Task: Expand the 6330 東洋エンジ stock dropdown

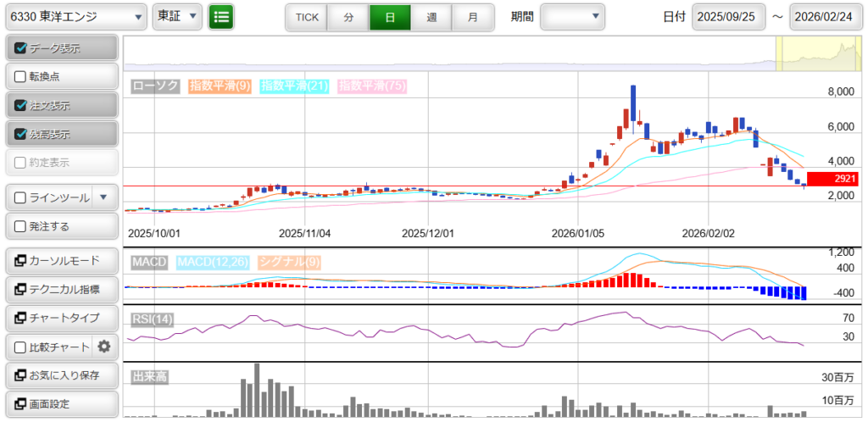Action: (x=75, y=16)
